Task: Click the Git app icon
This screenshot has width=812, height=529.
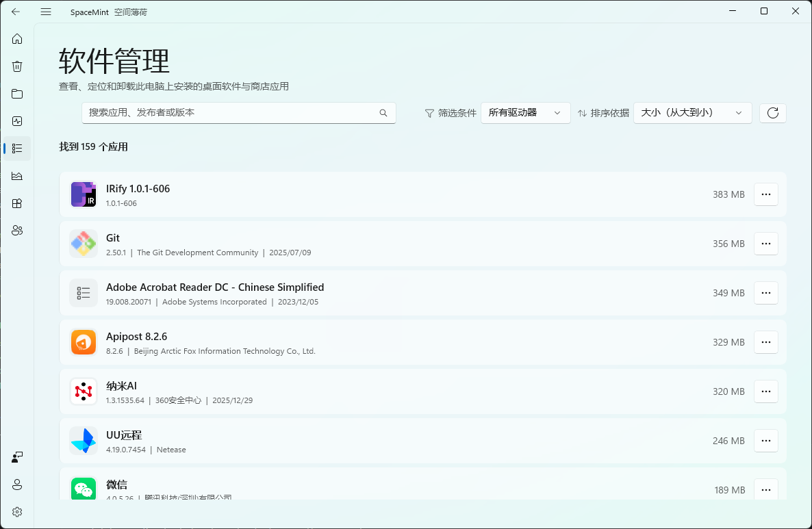Action: point(84,243)
